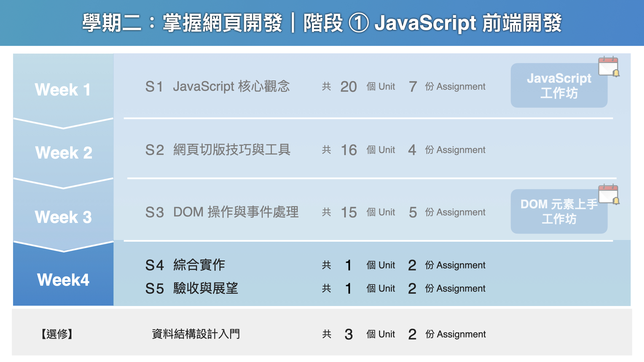
Task: Open the JavaScript 工作坊 workshop box
Action: pos(559,86)
